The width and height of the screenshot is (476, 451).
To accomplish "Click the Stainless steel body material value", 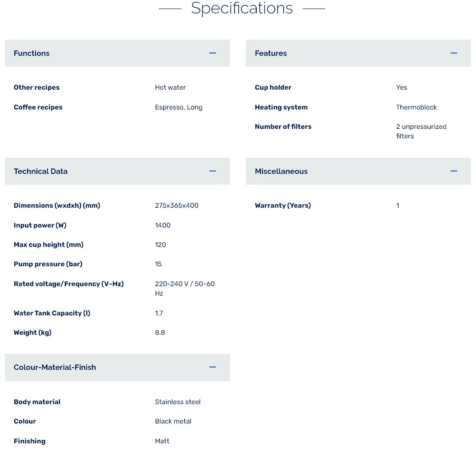I will pyautogui.click(x=177, y=402).
